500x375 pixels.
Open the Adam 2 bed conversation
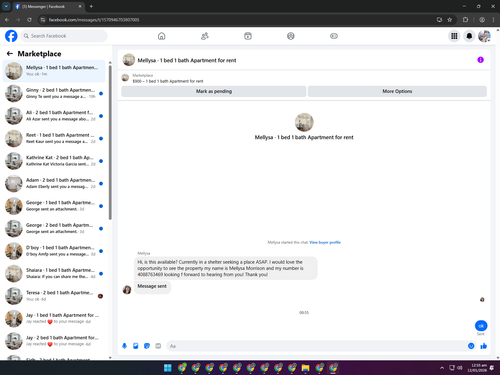pos(54,183)
